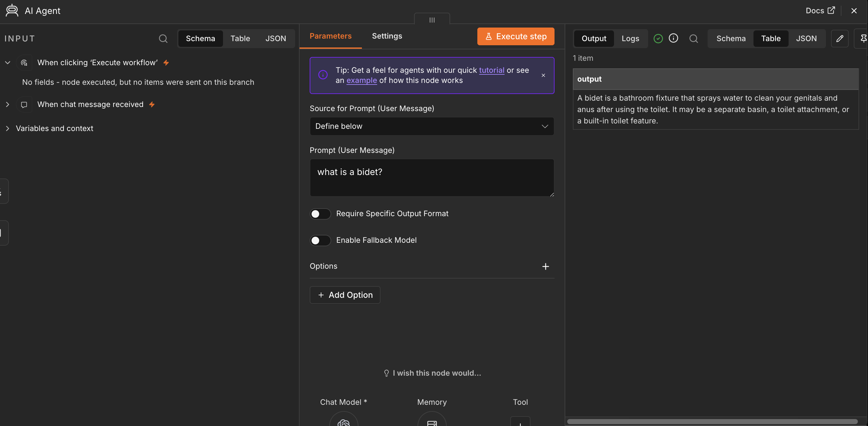Image resolution: width=868 pixels, height=426 pixels.
Task: Click the upper left-edge sidebar button
Action: tap(3, 191)
